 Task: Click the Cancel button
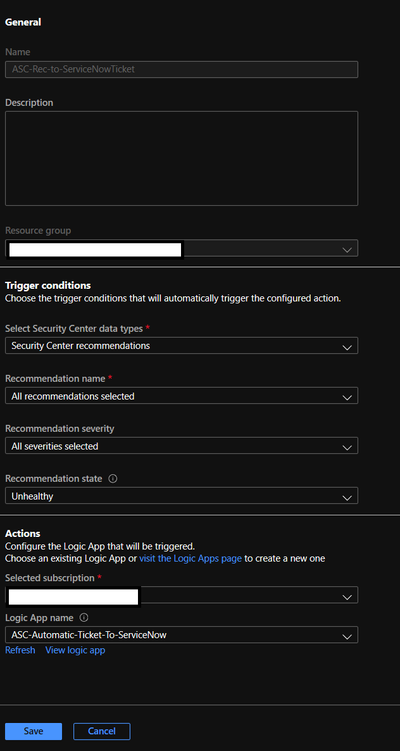point(102,731)
